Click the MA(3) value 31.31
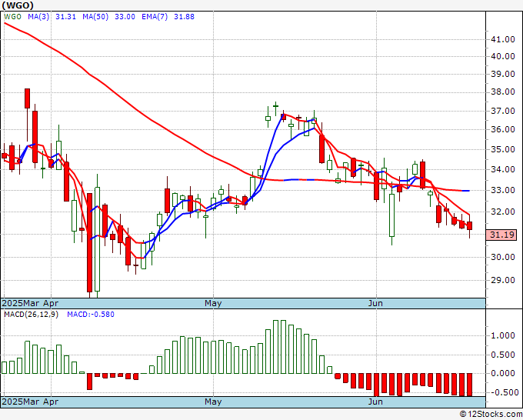The width and height of the screenshot is (523, 420). point(65,17)
